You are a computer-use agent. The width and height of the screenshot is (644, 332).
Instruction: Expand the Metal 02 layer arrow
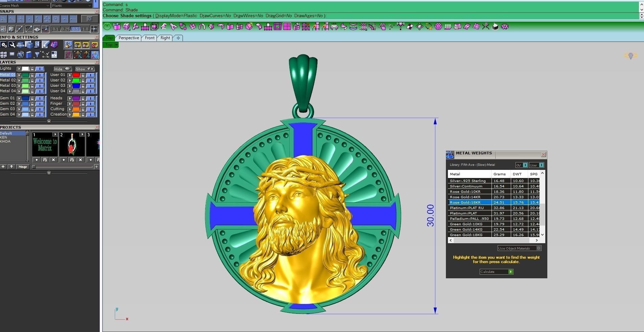(19, 80)
